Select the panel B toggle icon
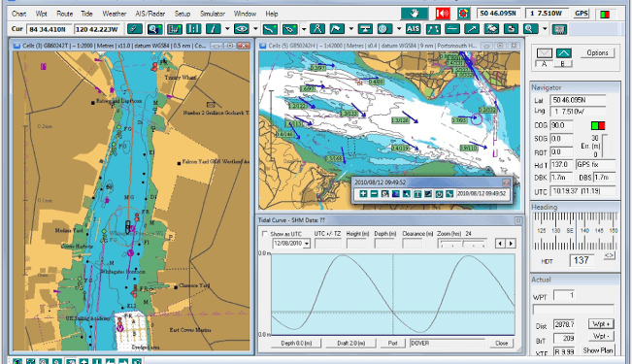The image size is (632, 364). 563,52
